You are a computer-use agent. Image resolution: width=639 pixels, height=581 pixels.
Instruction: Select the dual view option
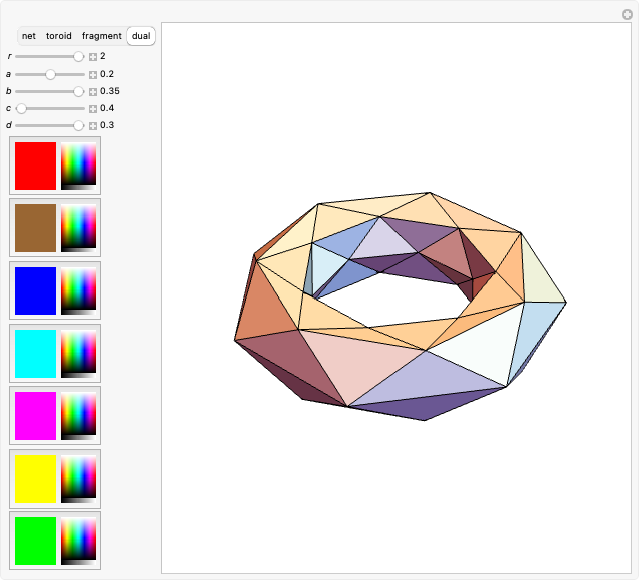tap(141, 36)
